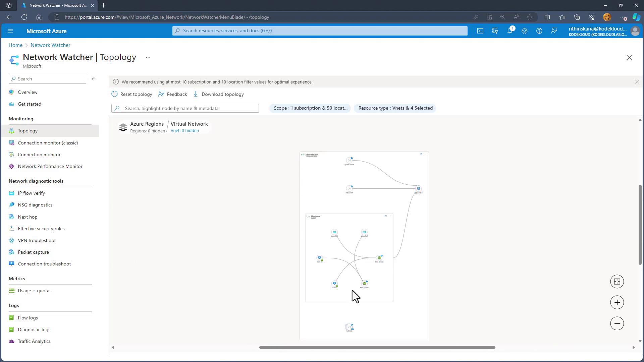Click the greenSubnet node in topology
This screenshot has width=644, height=362.
349,161
